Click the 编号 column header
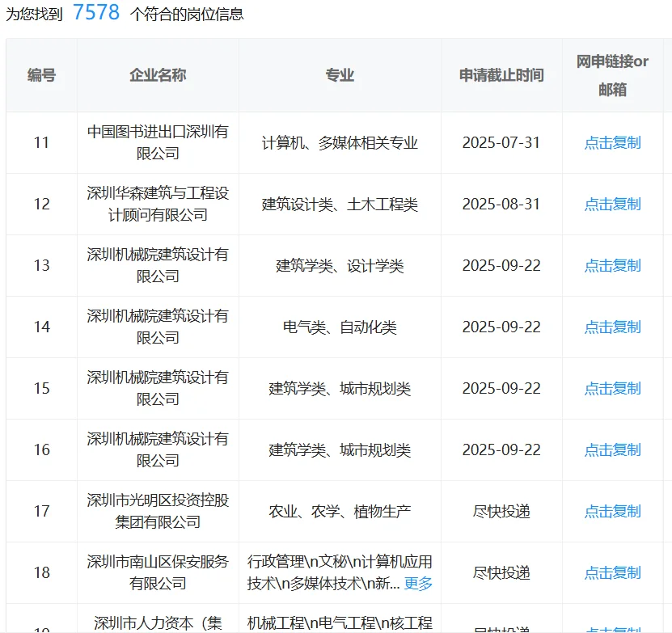Screen dimensions: 672x633 coord(41,75)
